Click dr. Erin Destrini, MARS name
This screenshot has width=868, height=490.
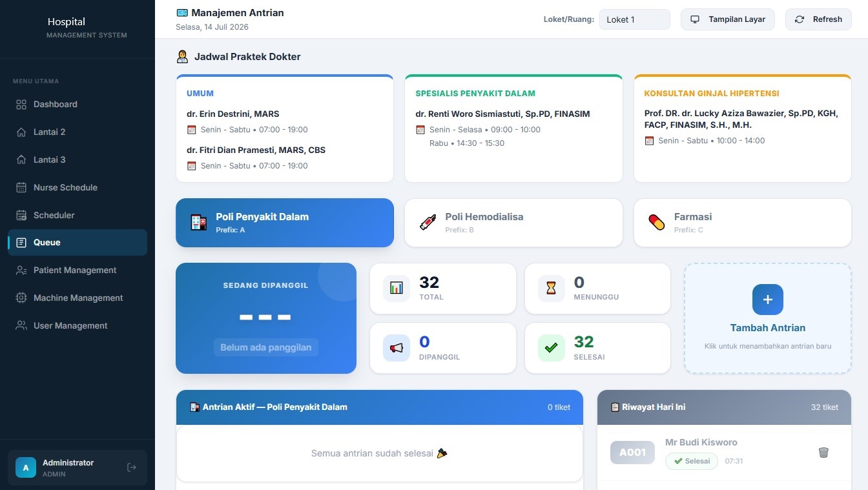[x=233, y=114]
